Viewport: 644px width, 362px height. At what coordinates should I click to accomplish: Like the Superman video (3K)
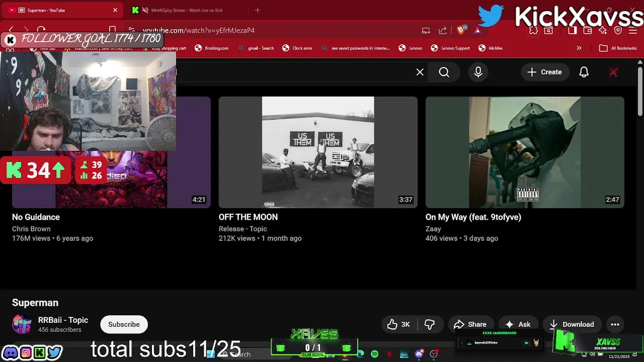(x=398, y=324)
